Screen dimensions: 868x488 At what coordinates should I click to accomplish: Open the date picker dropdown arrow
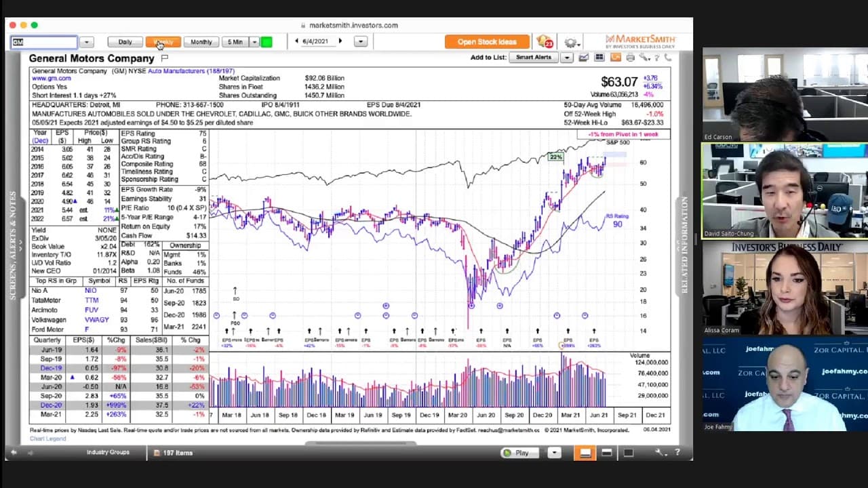point(361,41)
